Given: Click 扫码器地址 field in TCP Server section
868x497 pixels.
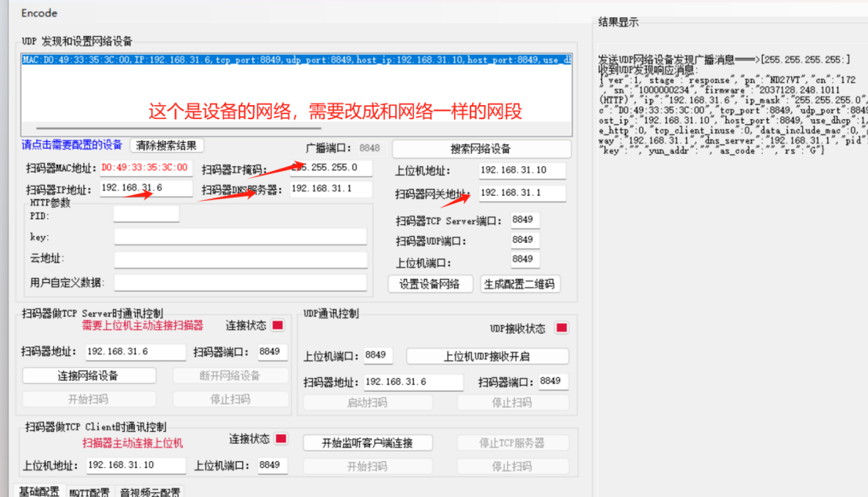Looking at the screenshot, I should click(136, 352).
